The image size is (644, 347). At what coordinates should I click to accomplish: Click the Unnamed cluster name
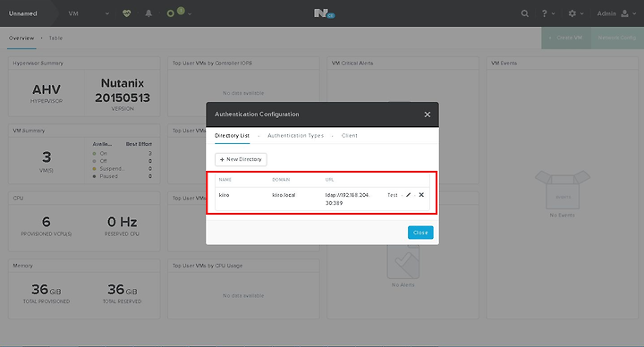[23, 13]
